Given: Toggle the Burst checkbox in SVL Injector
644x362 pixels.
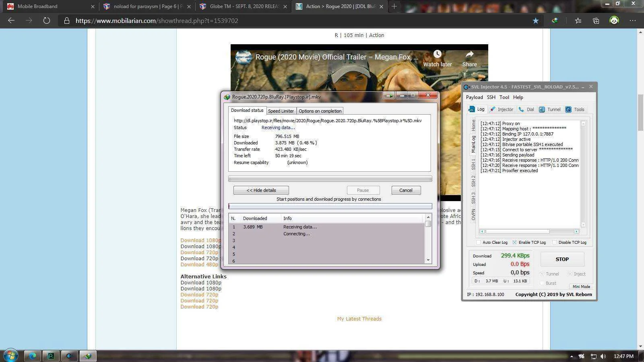Looking at the screenshot, I should point(542,283).
